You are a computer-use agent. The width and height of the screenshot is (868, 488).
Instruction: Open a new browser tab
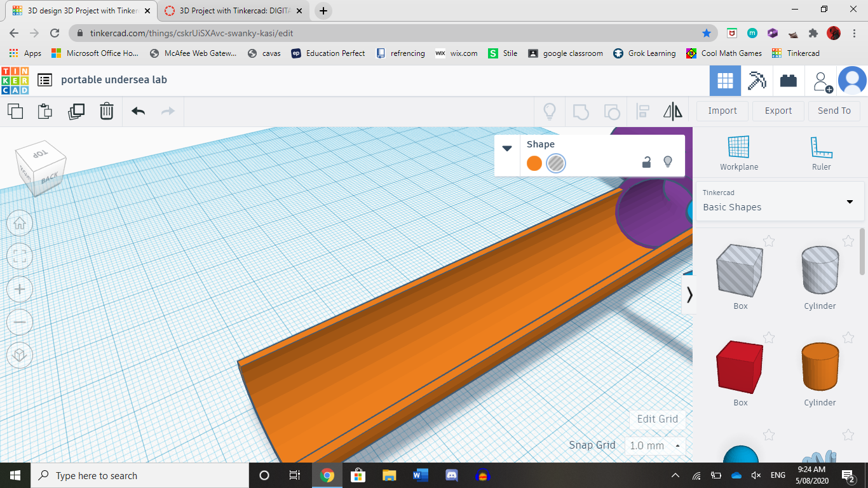[x=323, y=11]
